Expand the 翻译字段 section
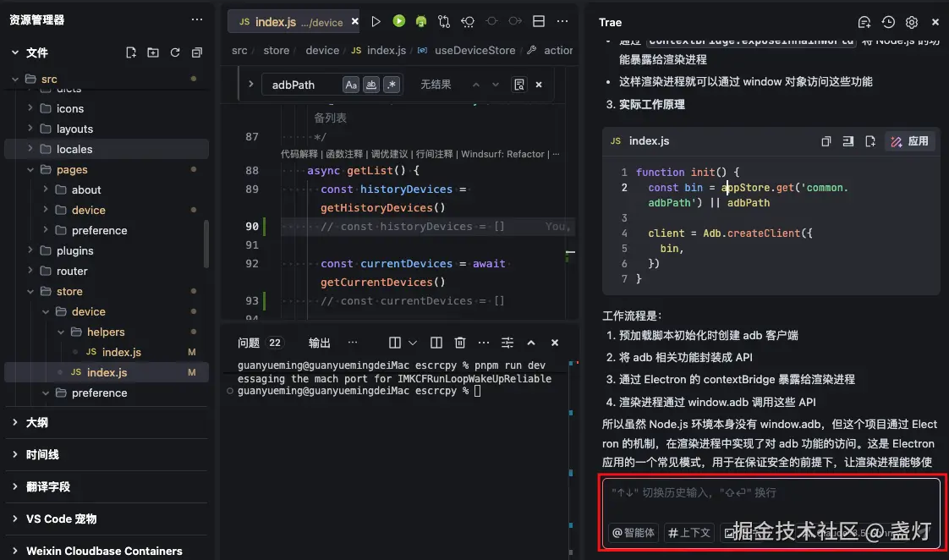The height and width of the screenshot is (560, 949). pos(15,486)
